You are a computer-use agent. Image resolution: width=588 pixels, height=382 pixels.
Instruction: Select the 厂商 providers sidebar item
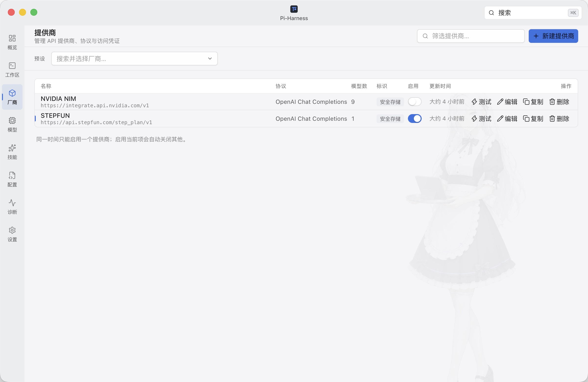tap(12, 97)
